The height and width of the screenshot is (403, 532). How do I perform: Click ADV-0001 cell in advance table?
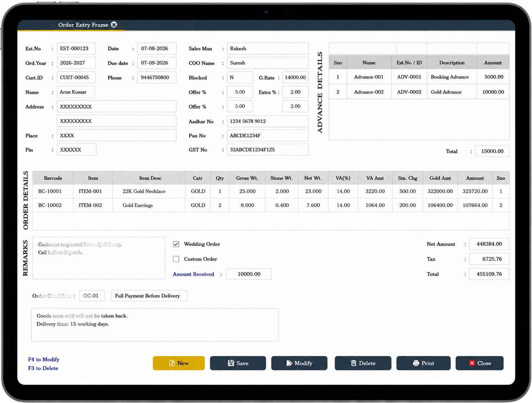(x=409, y=77)
